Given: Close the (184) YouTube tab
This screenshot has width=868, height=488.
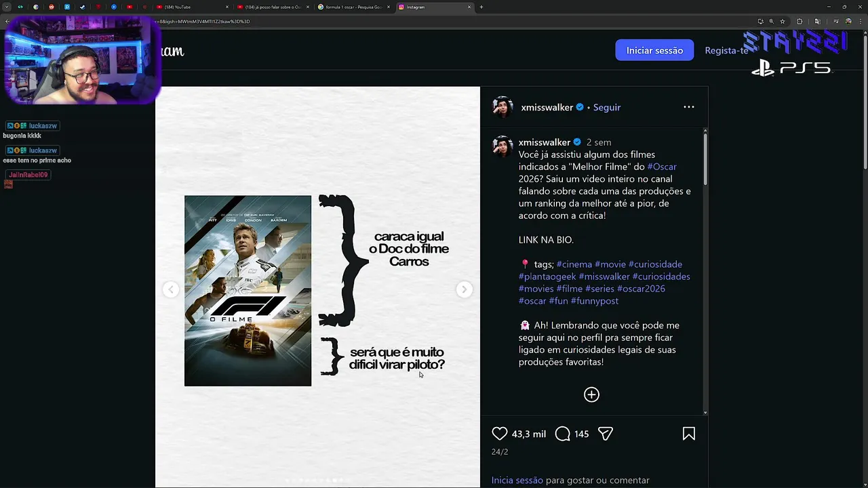Looking at the screenshot, I should tap(227, 7).
